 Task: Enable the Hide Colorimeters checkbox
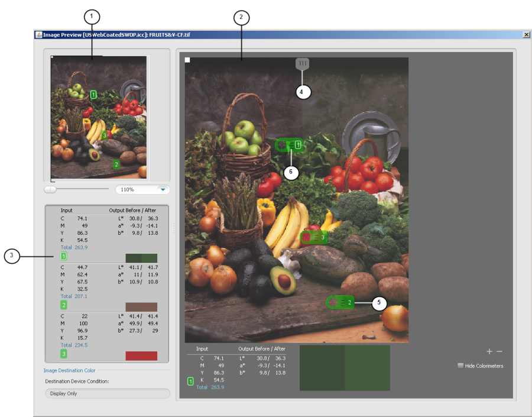[x=461, y=366]
